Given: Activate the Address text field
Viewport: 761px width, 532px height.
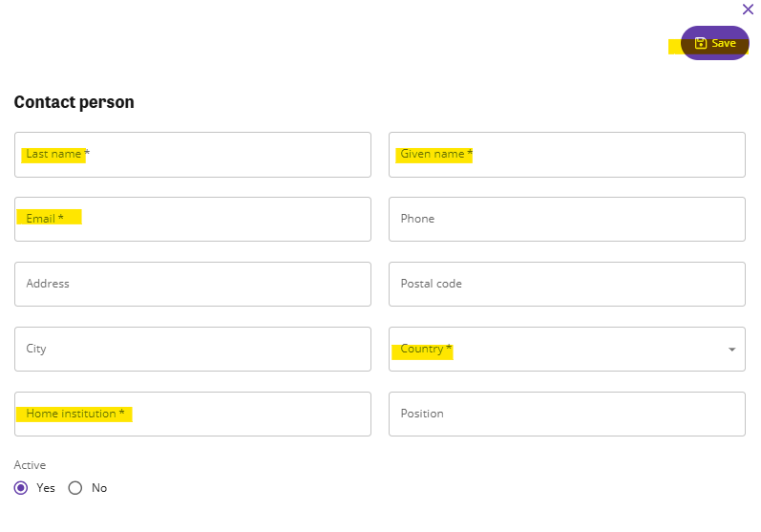Looking at the screenshot, I should pos(193,284).
